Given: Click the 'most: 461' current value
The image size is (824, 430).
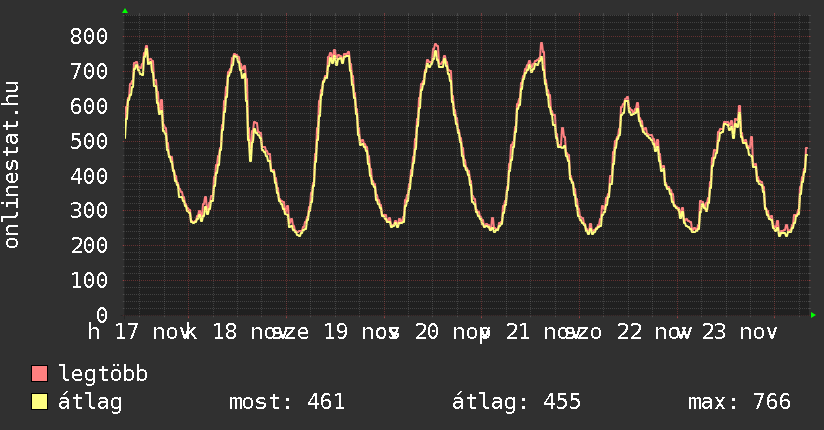Looking at the screenshot, I should tap(287, 402).
